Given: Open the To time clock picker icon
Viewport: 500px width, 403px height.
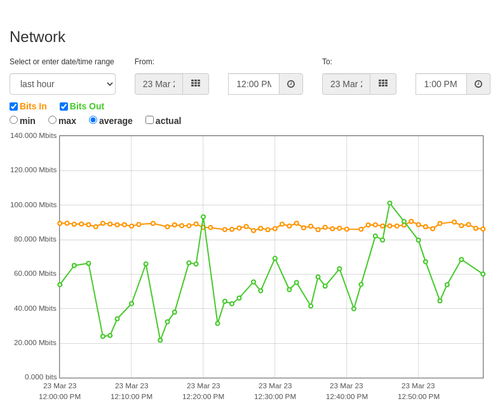Looking at the screenshot, I should [x=478, y=84].
